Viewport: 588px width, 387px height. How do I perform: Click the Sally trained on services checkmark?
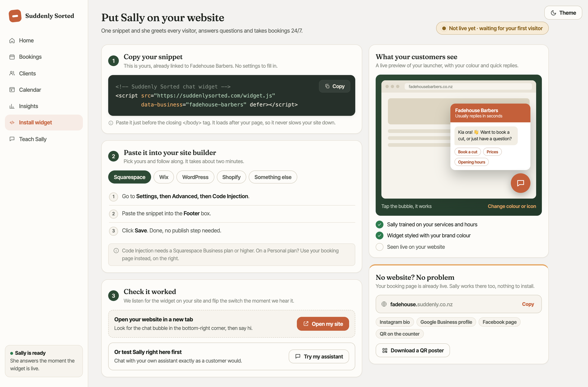tap(379, 224)
